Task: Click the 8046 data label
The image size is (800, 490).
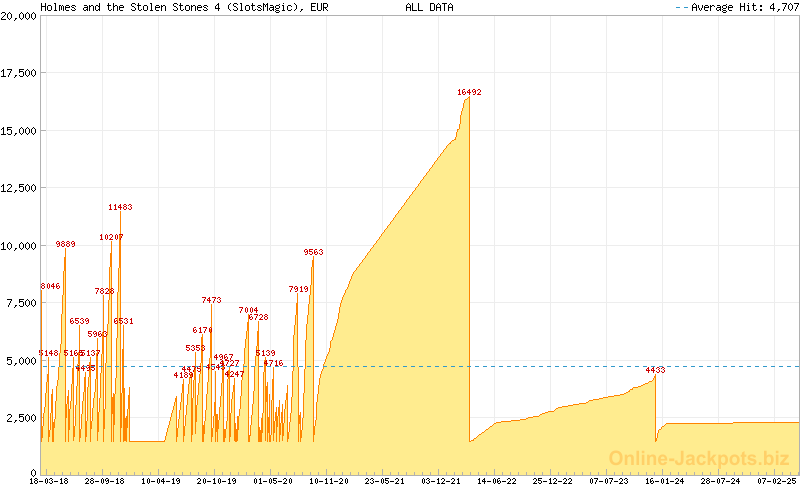Action: click(50, 286)
